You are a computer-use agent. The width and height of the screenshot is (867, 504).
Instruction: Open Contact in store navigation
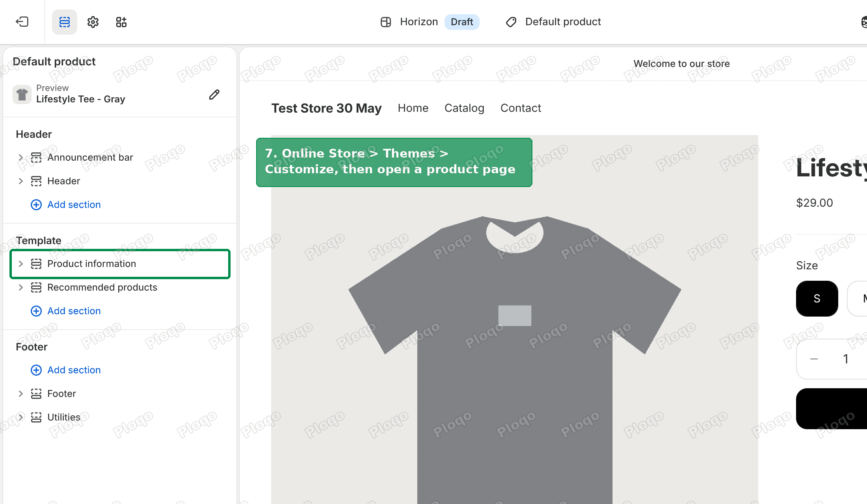[521, 108]
